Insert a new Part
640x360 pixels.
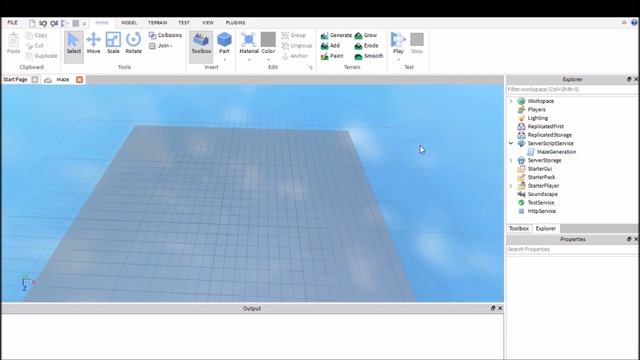pyautogui.click(x=224, y=43)
